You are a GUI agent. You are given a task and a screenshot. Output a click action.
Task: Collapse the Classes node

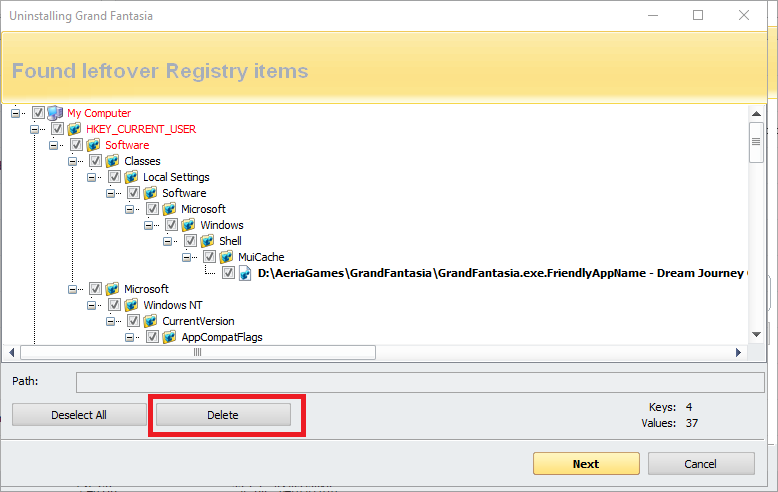point(72,161)
